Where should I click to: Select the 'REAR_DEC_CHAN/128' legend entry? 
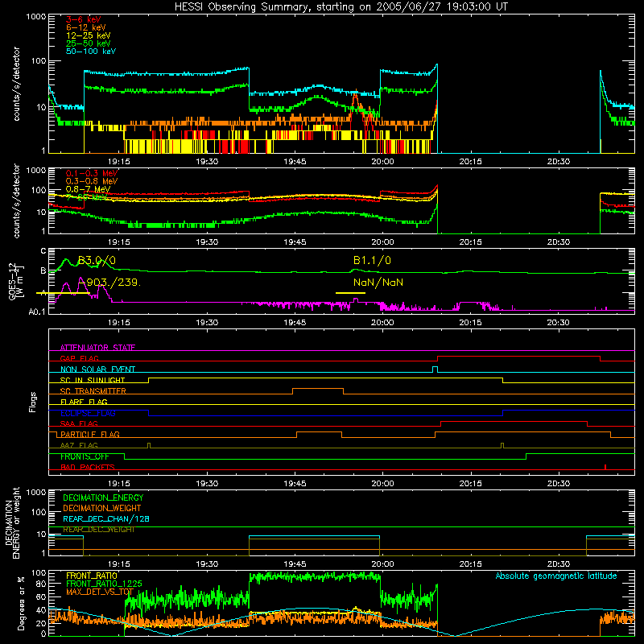point(106,518)
